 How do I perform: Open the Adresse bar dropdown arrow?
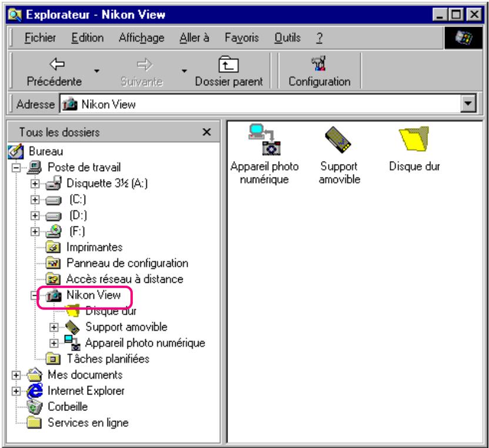tap(468, 104)
